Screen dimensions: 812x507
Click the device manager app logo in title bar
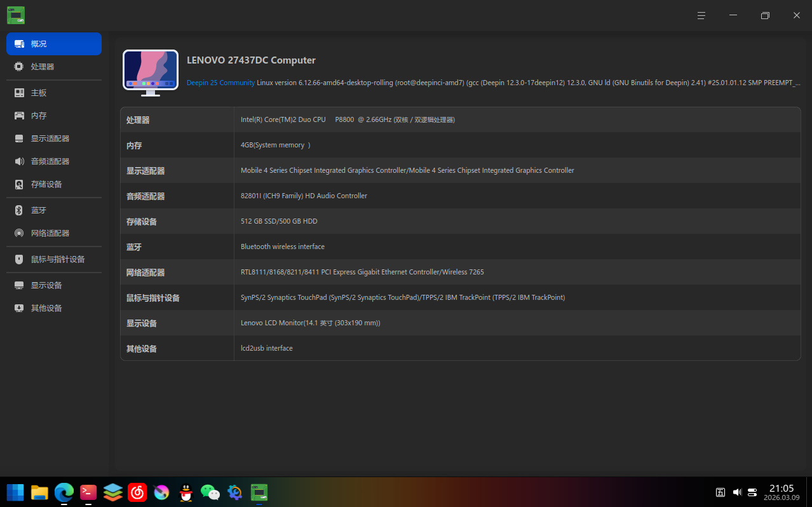tap(16, 15)
